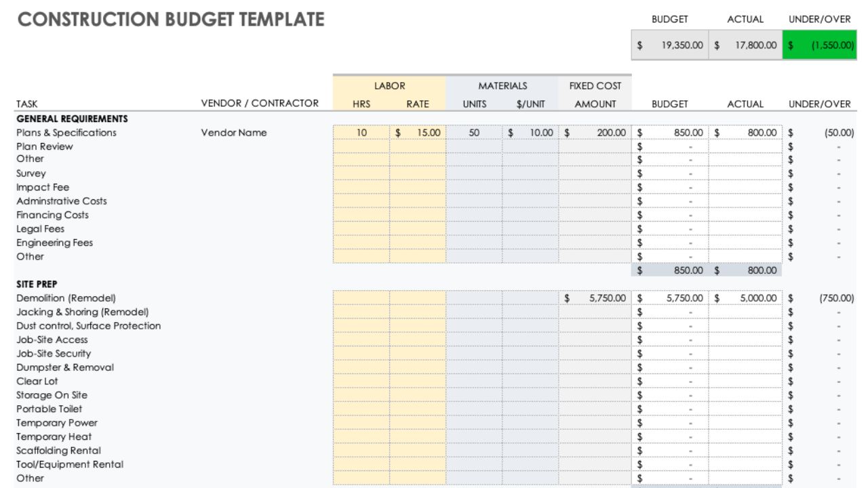The width and height of the screenshot is (868, 488).
Task: Select the Vendor Name cell for Plans & Specifications
Action: (233, 133)
